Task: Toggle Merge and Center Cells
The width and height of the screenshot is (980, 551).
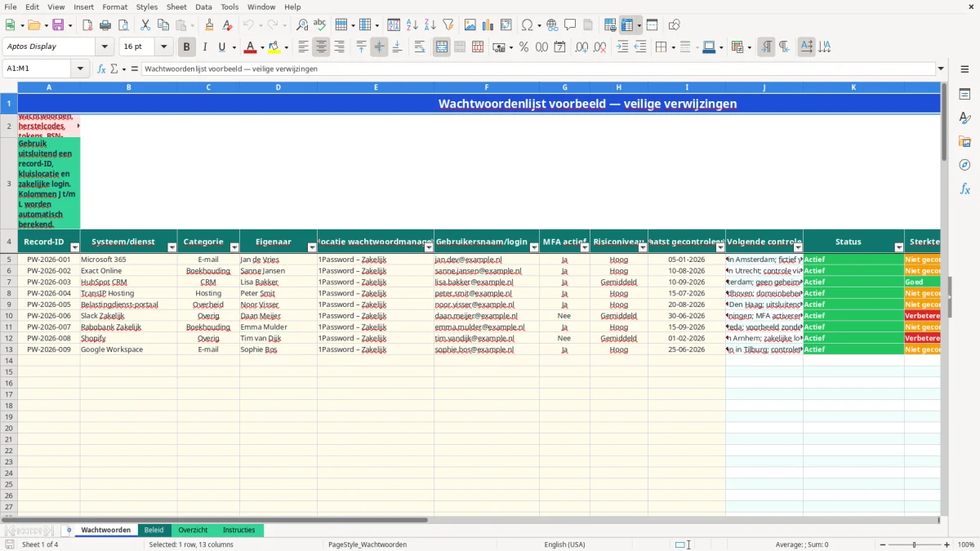Action: click(x=442, y=47)
